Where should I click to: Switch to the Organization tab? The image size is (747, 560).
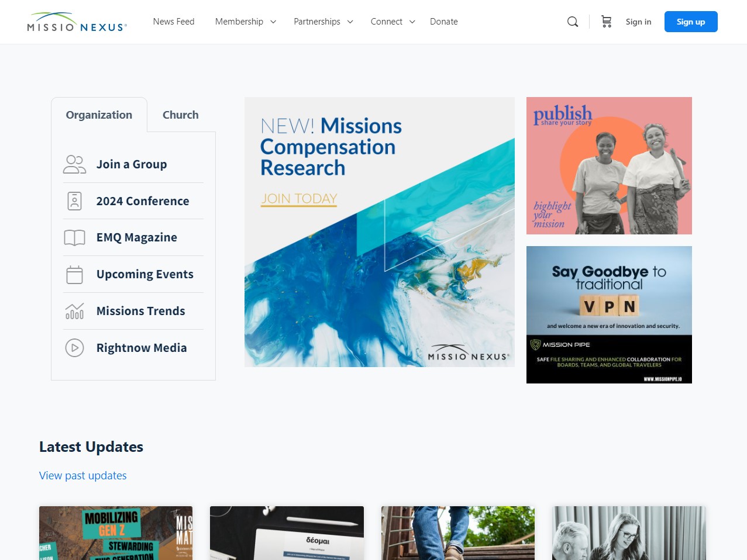pyautogui.click(x=99, y=115)
